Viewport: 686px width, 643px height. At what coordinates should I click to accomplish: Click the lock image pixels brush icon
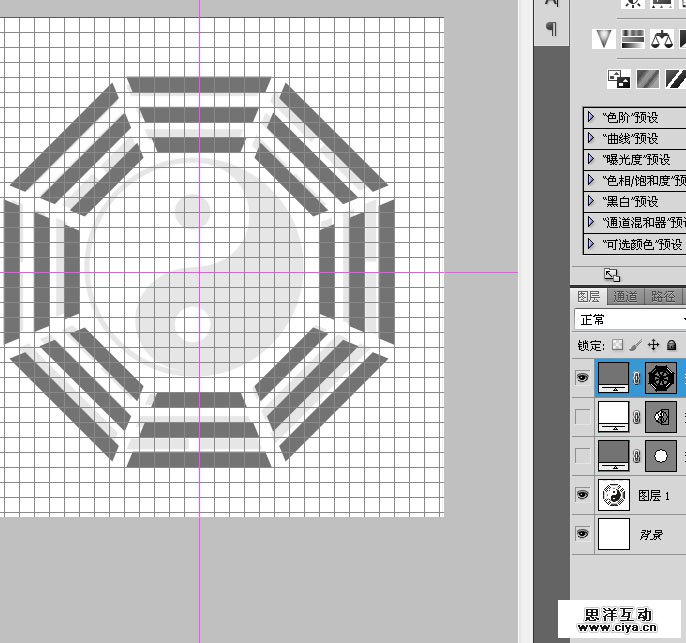(635, 345)
